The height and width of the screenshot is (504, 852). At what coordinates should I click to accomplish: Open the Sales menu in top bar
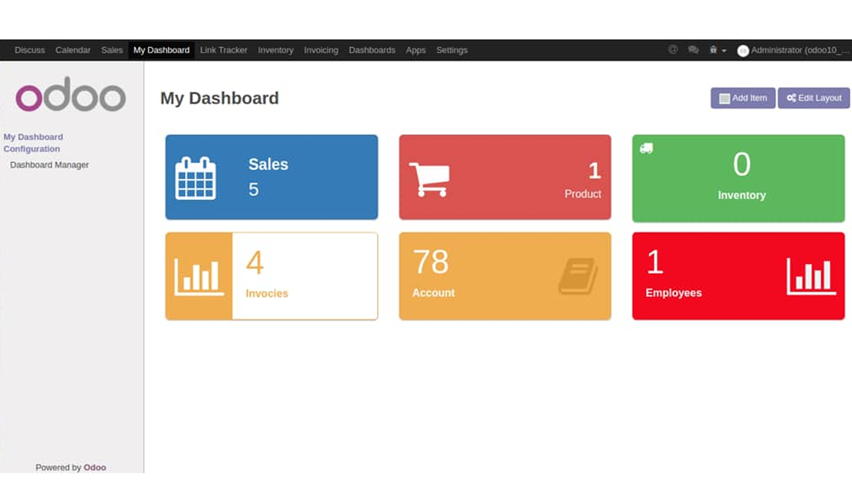pyautogui.click(x=112, y=50)
